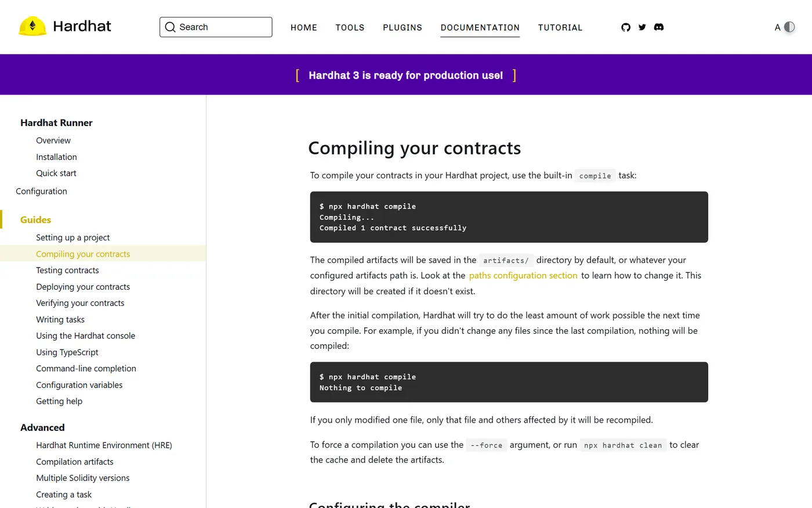Open Verifying your contracts guide

click(80, 303)
